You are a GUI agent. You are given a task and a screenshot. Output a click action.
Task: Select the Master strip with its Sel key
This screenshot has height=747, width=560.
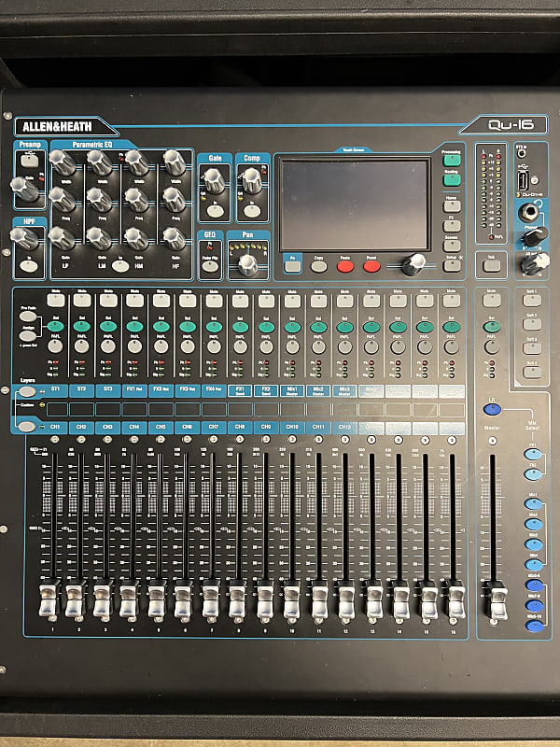tap(492, 327)
